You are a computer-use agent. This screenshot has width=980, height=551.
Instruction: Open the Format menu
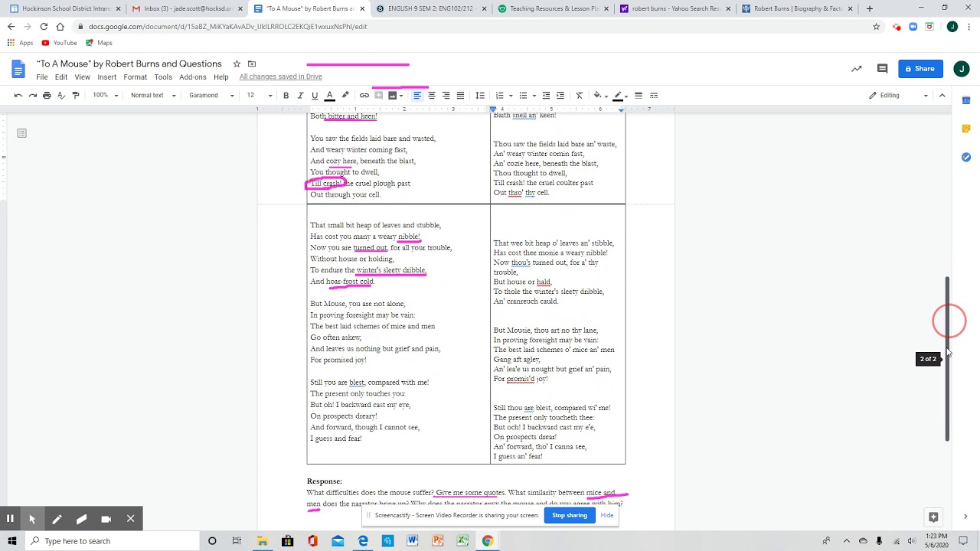[x=135, y=77]
